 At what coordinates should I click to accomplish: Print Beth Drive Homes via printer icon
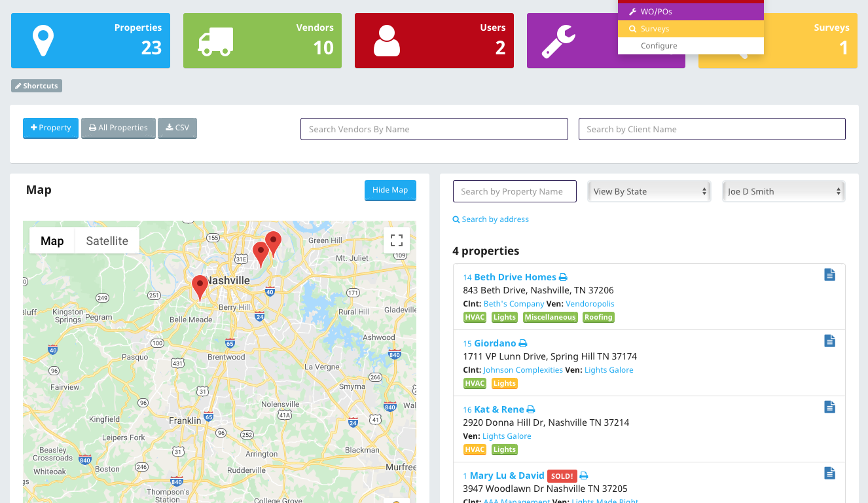click(563, 278)
